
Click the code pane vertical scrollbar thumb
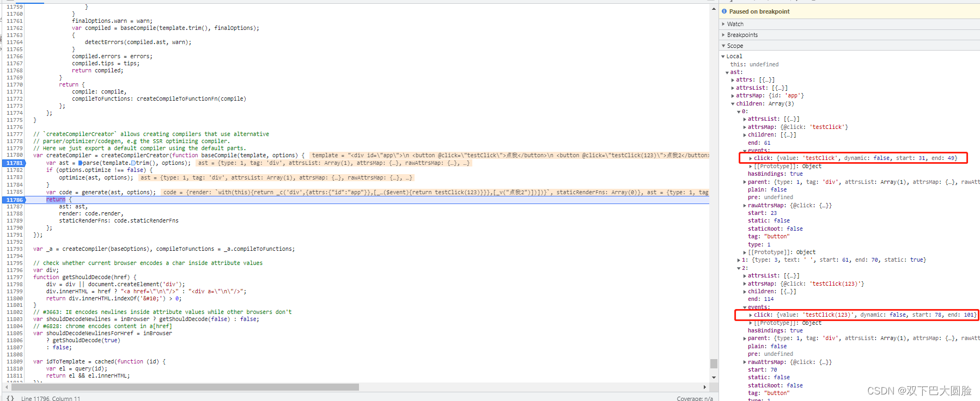coord(714,363)
